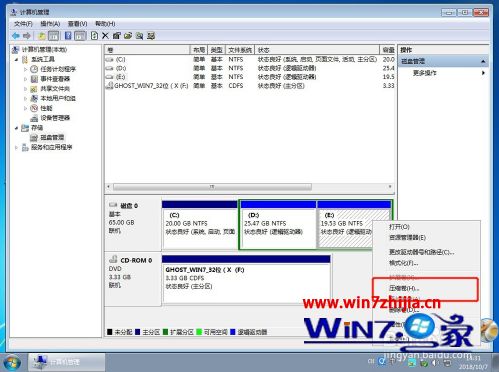499x372 pixels.
Task: Click the Forward arrow in toolbar
Action: pos(27,36)
